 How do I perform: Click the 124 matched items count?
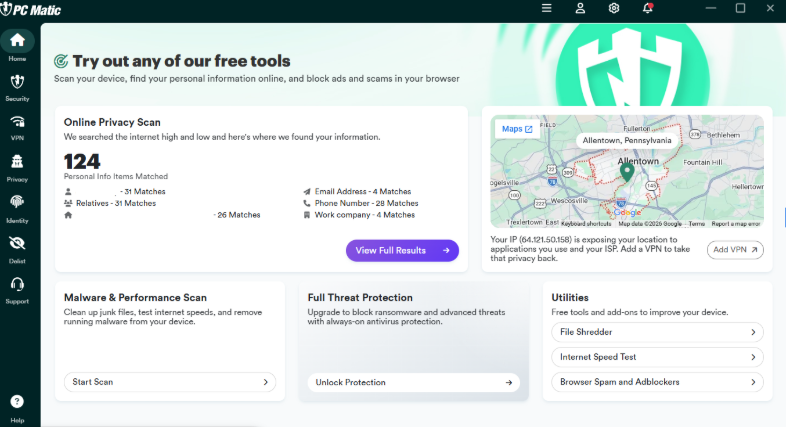coord(82,161)
